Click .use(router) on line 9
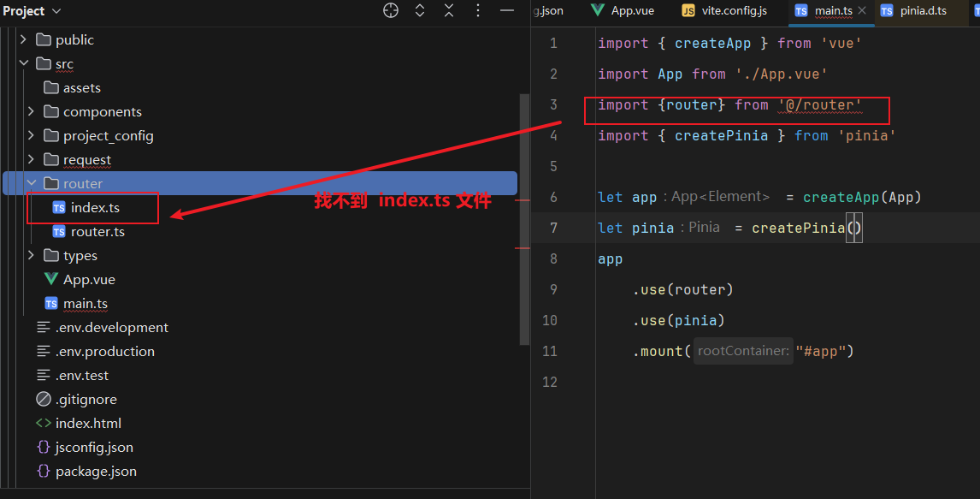Screen dimensions: 980x499 [x=682, y=289]
